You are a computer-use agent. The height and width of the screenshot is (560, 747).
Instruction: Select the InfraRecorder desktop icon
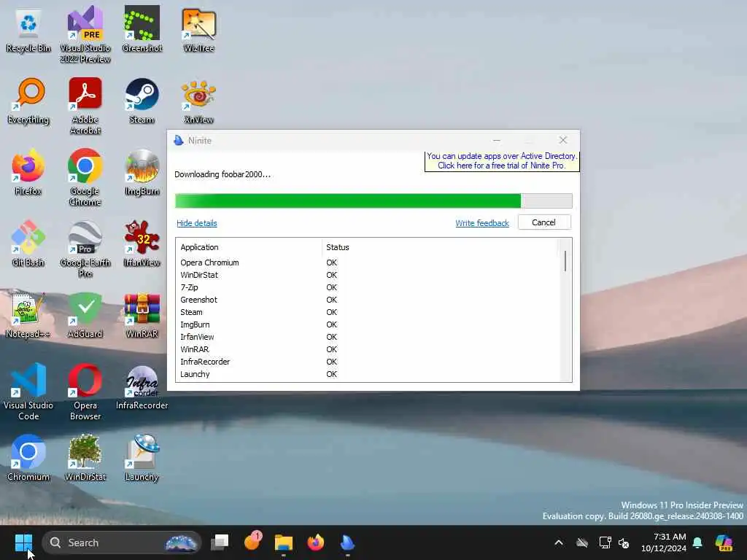click(142, 386)
